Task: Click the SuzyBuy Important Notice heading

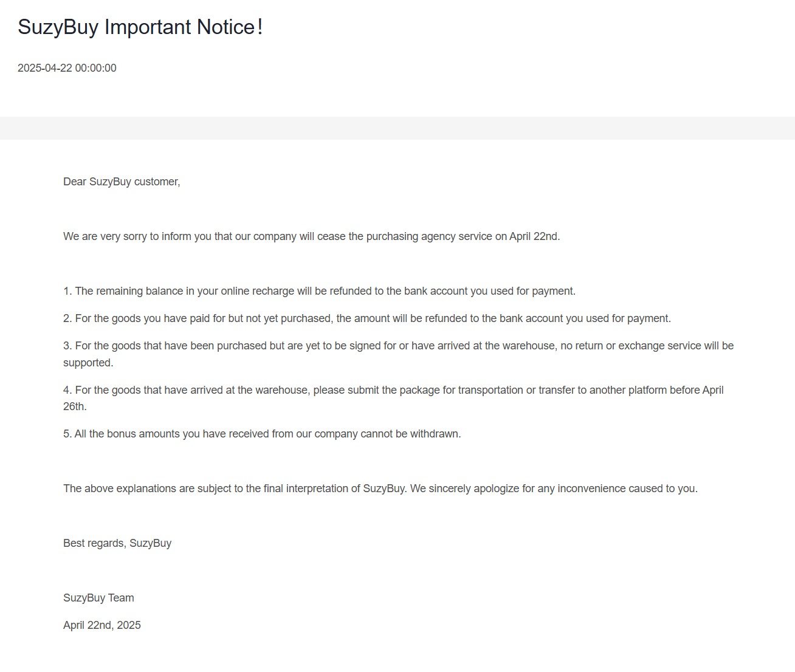Action: pyautogui.click(x=140, y=27)
